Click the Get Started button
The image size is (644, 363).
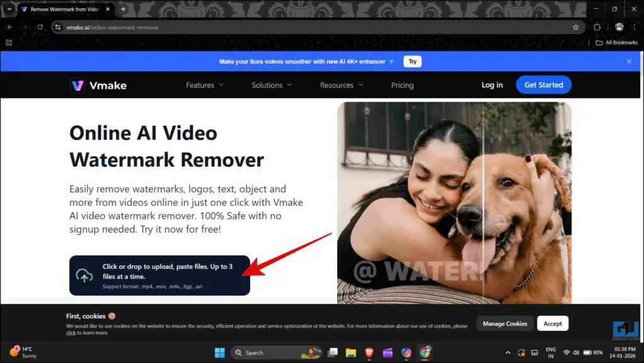(x=543, y=84)
